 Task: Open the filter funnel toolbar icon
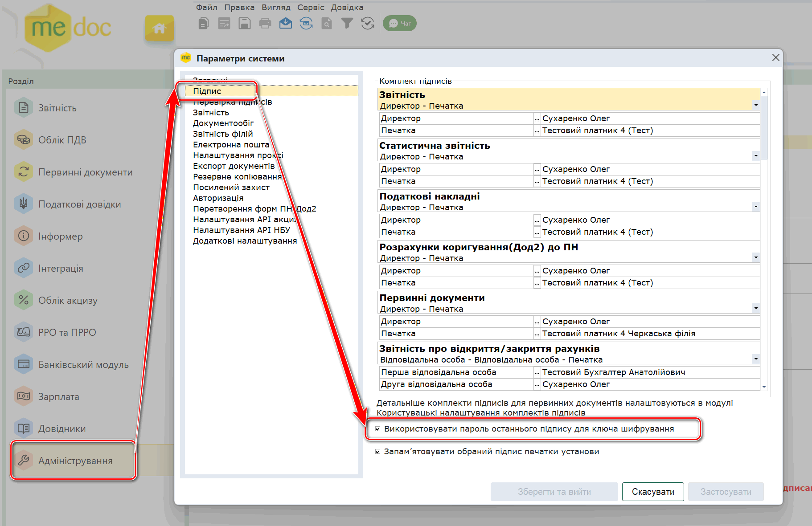pyautogui.click(x=347, y=23)
